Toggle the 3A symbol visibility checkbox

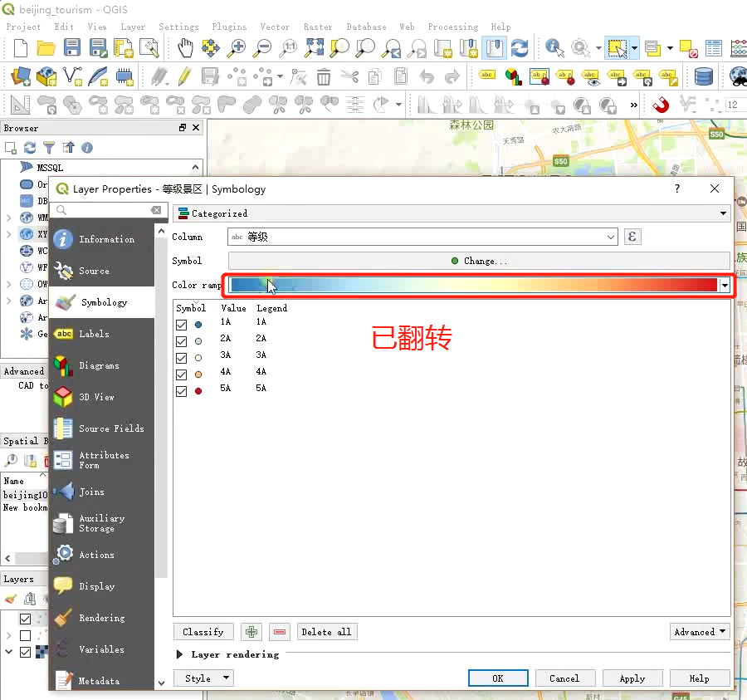point(180,357)
